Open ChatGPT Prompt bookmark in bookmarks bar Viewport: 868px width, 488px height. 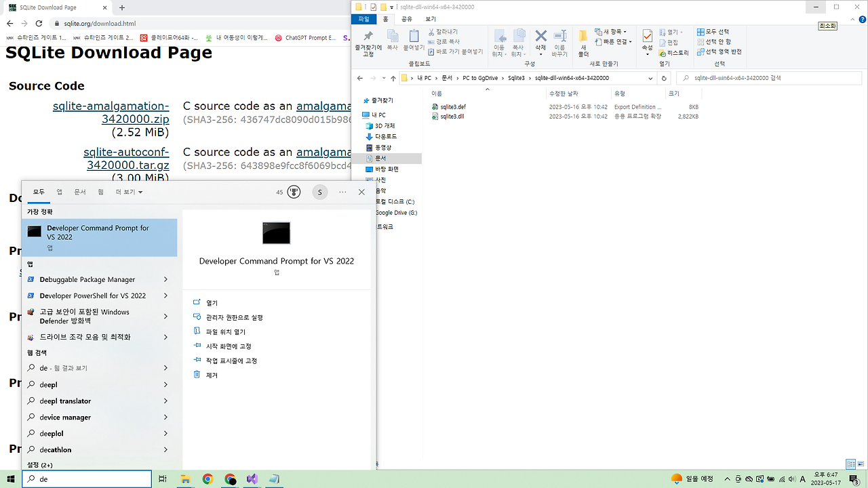point(305,38)
